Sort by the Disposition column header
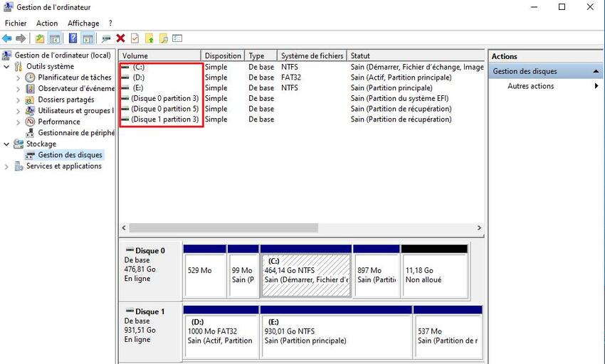 pos(223,56)
